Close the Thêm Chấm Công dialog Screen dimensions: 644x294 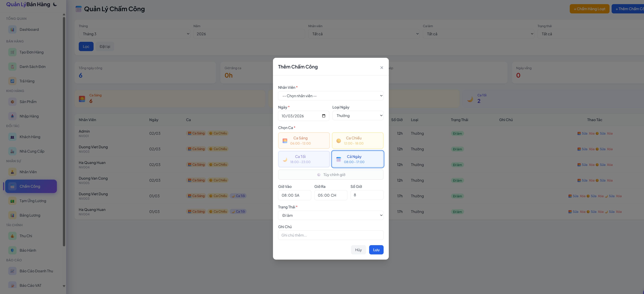(382, 68)
